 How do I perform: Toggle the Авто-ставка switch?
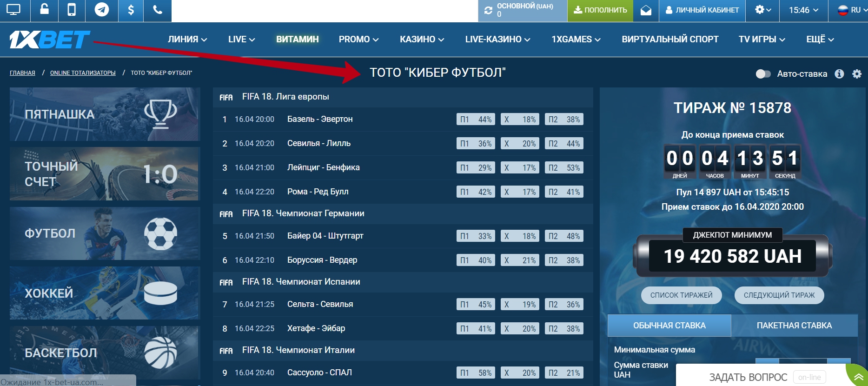click(x=763, y=74)
